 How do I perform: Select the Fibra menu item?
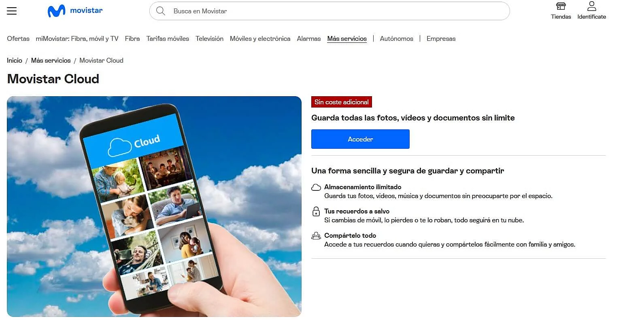132,39
